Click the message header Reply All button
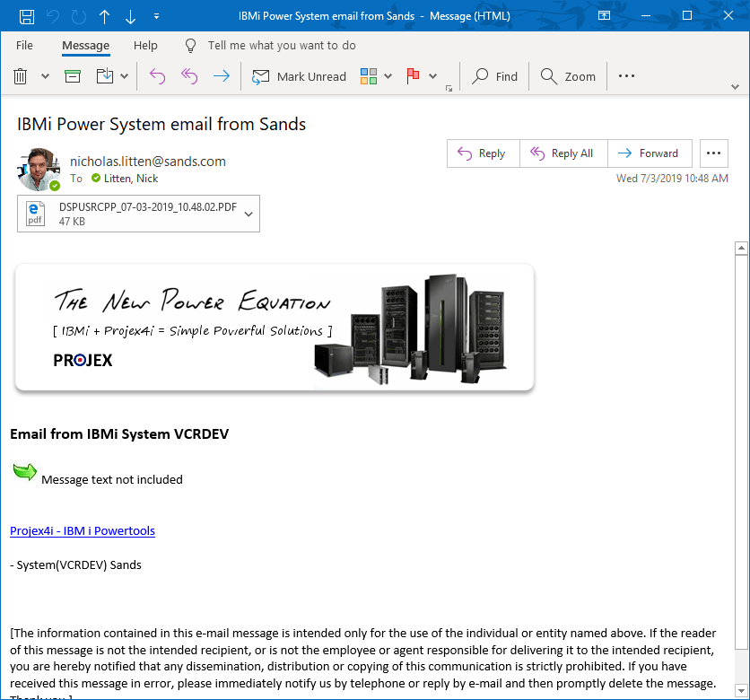This screenshot has height=700, width=750. 563,153
